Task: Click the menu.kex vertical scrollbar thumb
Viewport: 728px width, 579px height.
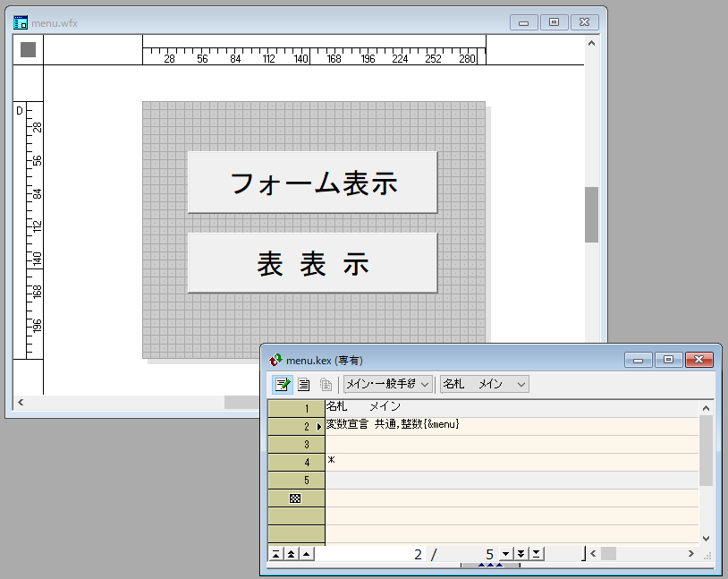Action: tap(706, 450)
